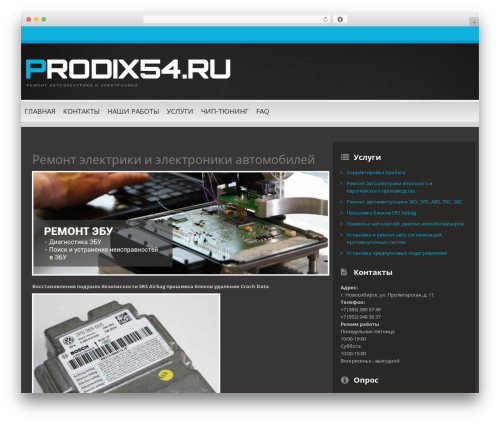Screen dimensions: 500x423
Task: Click the Понедельник-пятница line
Action: coord(367,332)
